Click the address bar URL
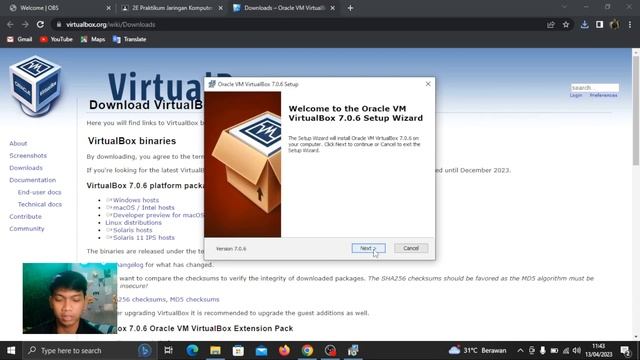This screenshot has height=360, width=640. coord(111,24)
